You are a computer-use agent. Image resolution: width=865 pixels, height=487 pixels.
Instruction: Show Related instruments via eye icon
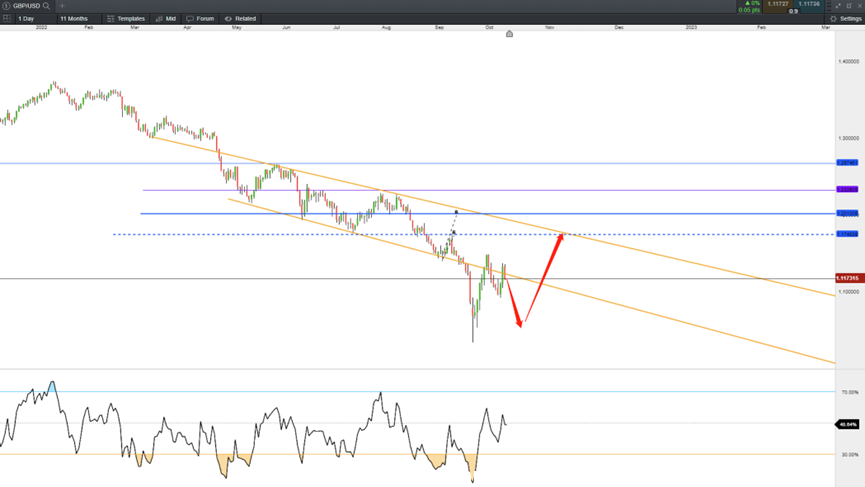tap(241, 18)
